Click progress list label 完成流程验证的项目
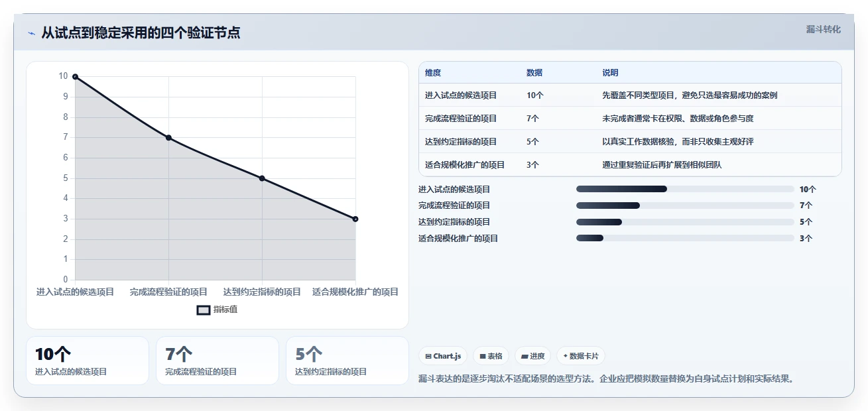The width and height of the screenshot is (868, 411). [x=454, y=206]
